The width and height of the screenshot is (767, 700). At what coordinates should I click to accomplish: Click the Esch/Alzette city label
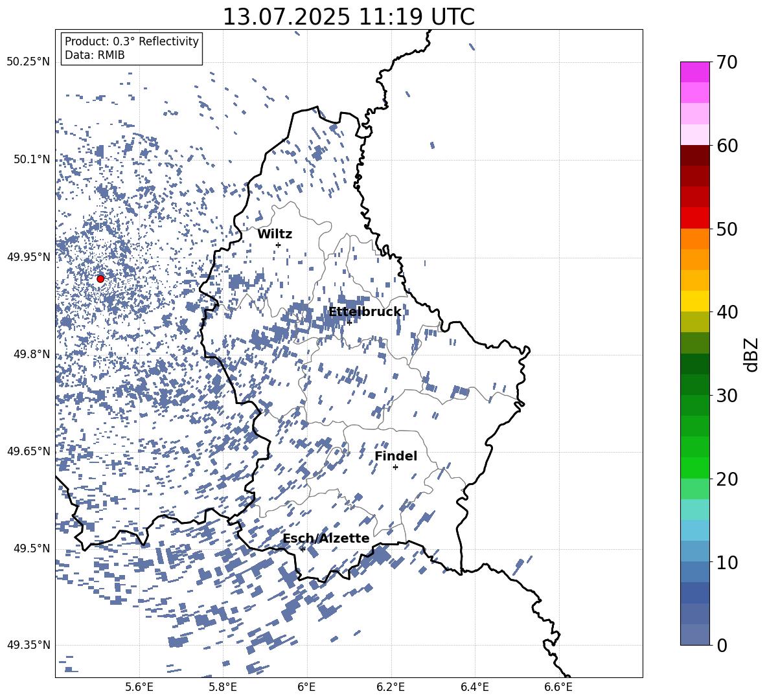tap(326, 538)
